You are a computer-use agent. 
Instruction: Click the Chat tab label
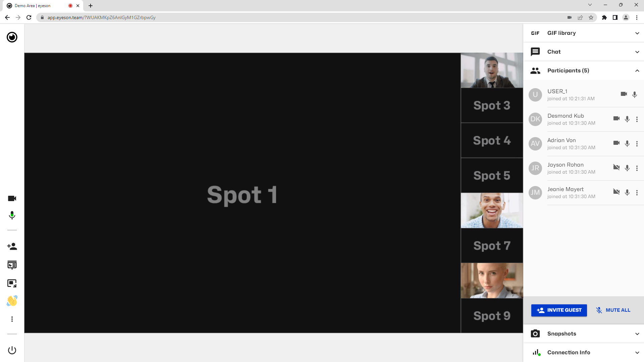[x=554, y=52]
